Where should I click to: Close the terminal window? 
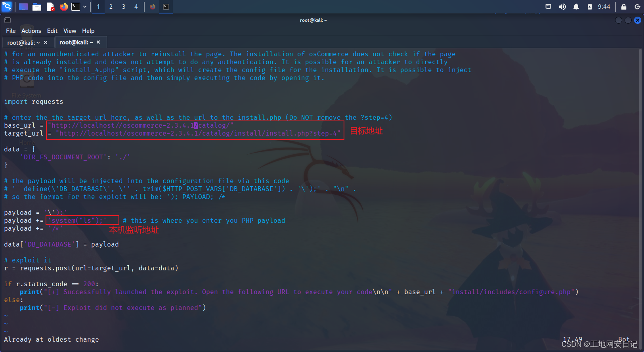638,20
